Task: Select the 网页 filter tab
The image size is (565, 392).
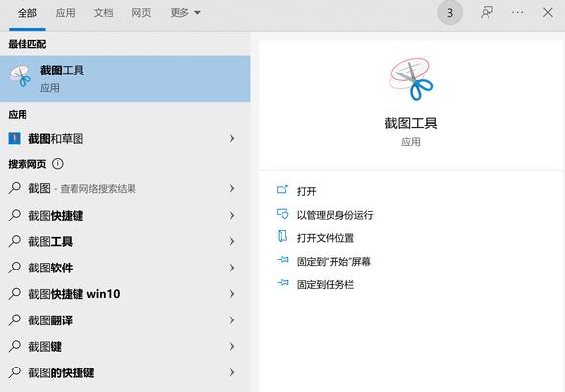Action: [x=141, y=13]
